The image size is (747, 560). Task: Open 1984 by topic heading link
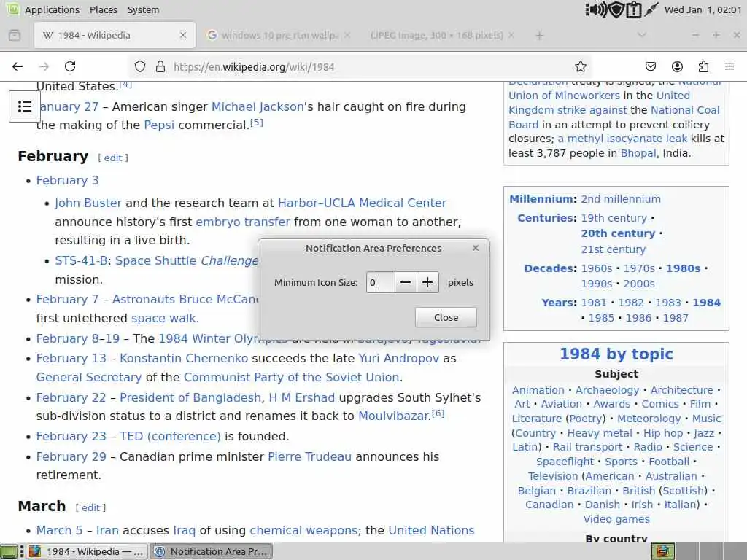coord(616,354)
